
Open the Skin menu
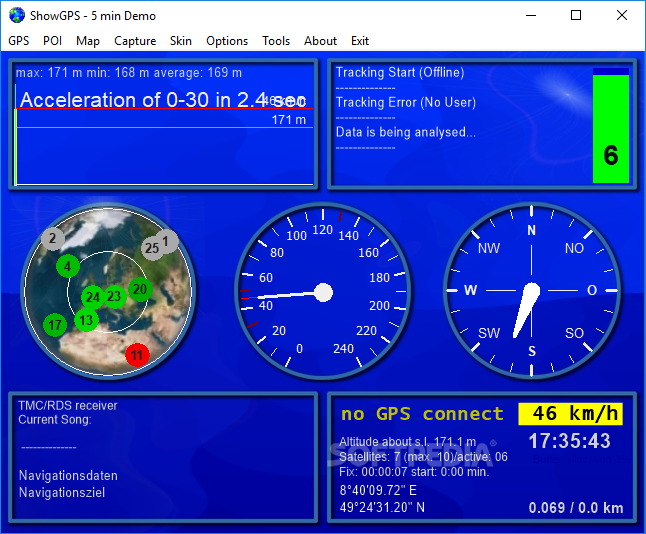(x=181, y=41)
